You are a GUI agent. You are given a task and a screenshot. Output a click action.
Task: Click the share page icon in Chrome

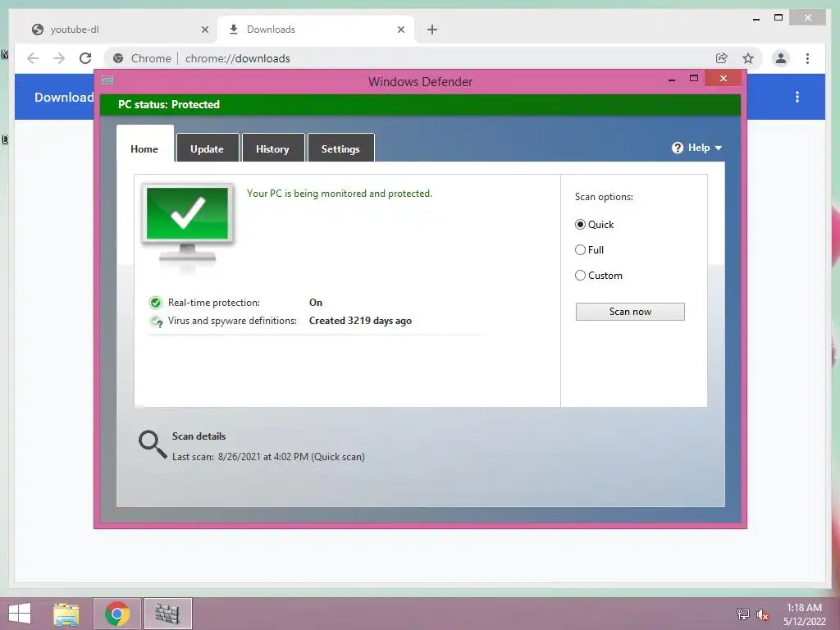pyautogui.click(x=722, y=58)
